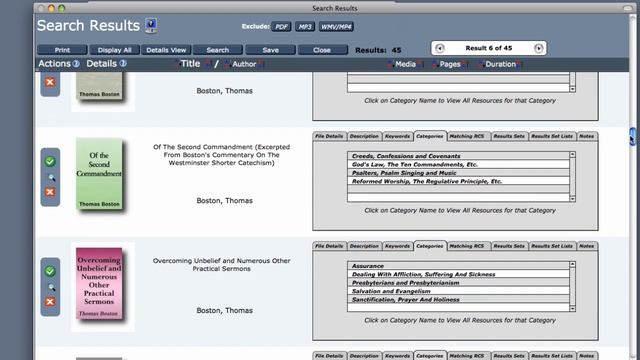Click magnifier icon for Overcoming Unbelief row
This screenshot has height=360, width=640.
51,287
